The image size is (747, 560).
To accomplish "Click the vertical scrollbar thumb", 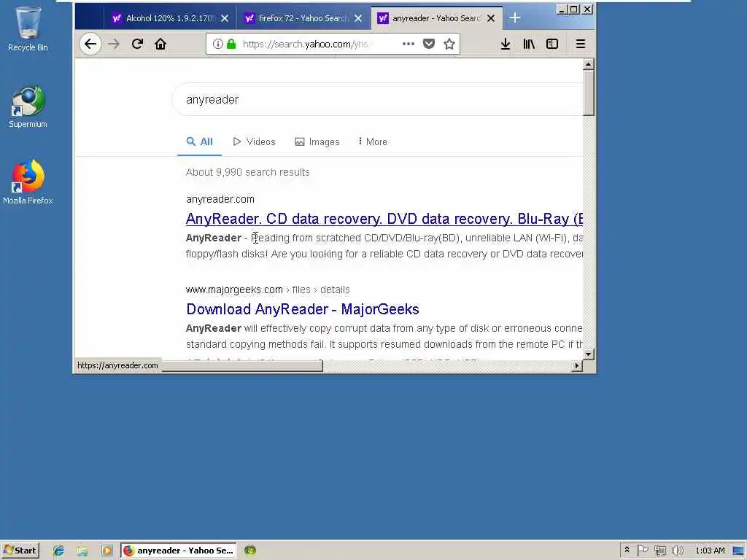I will point(589,93).
